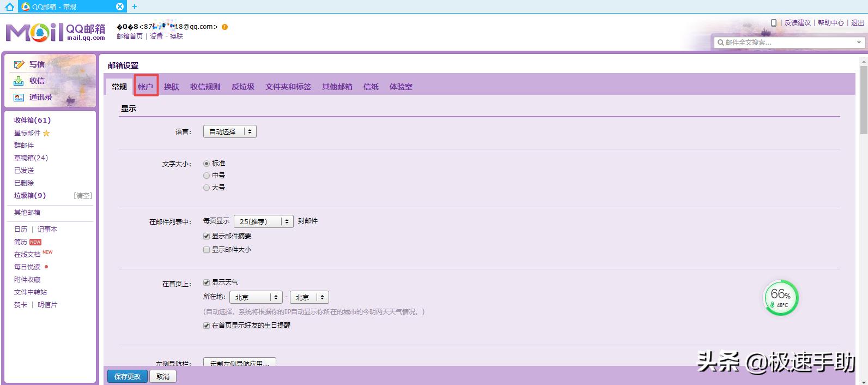Click the 定制左侧导航应用 button
The width and height of the screenshot is (868, 385).
[x=240, y=362]
